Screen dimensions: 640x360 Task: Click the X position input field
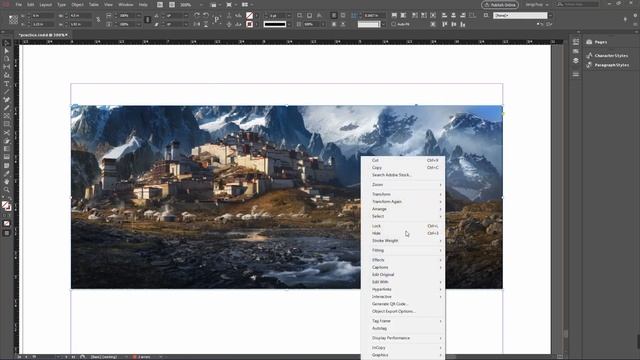[42, 16]
